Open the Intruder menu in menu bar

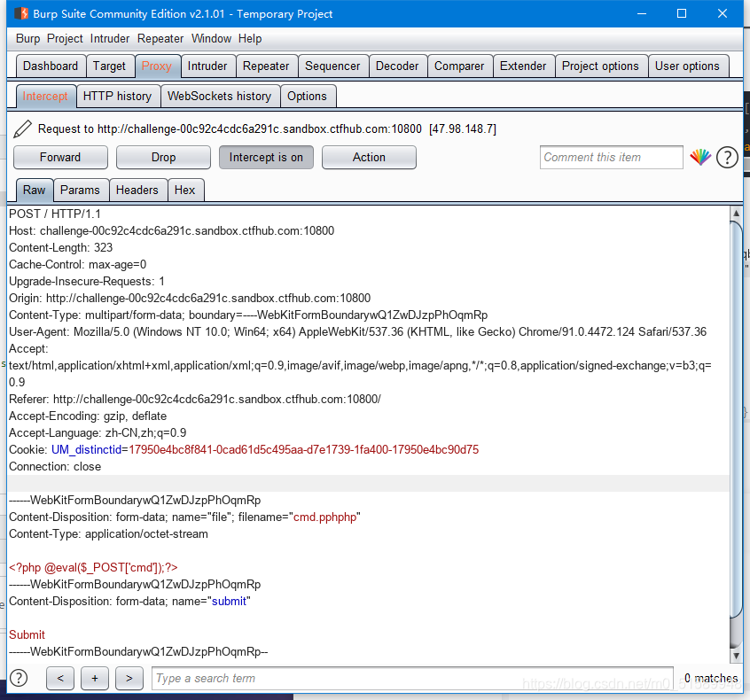(x=110, y=39)
